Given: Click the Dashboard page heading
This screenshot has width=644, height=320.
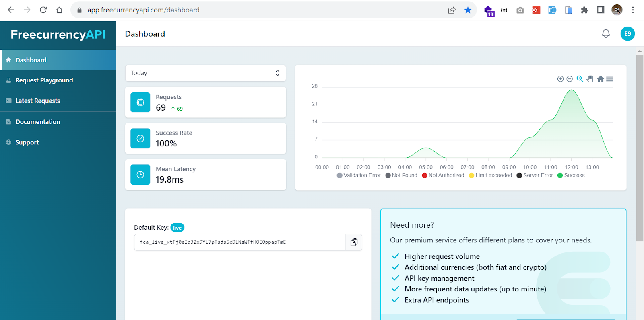Looking at the screenshot, I should [145, 34].
